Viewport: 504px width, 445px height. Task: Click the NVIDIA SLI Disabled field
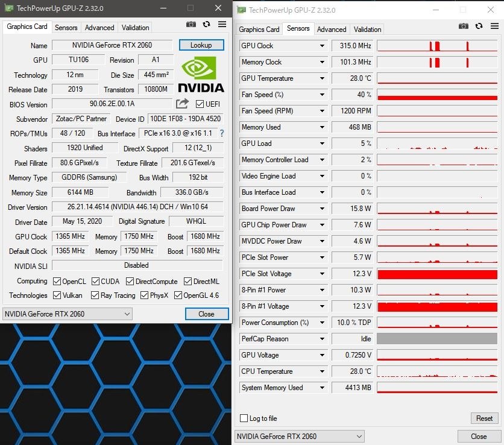coord(137,265)
